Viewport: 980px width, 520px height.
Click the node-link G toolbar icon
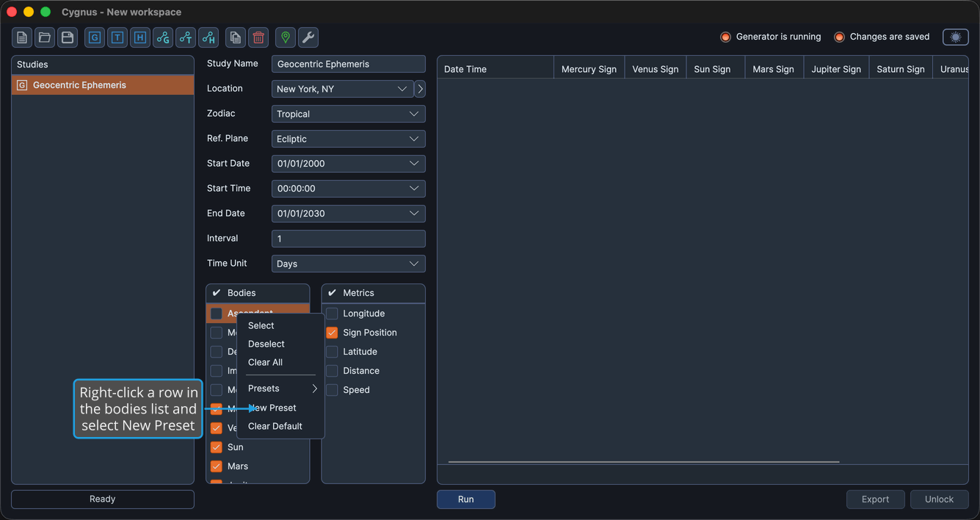click(x=163, y=37)
